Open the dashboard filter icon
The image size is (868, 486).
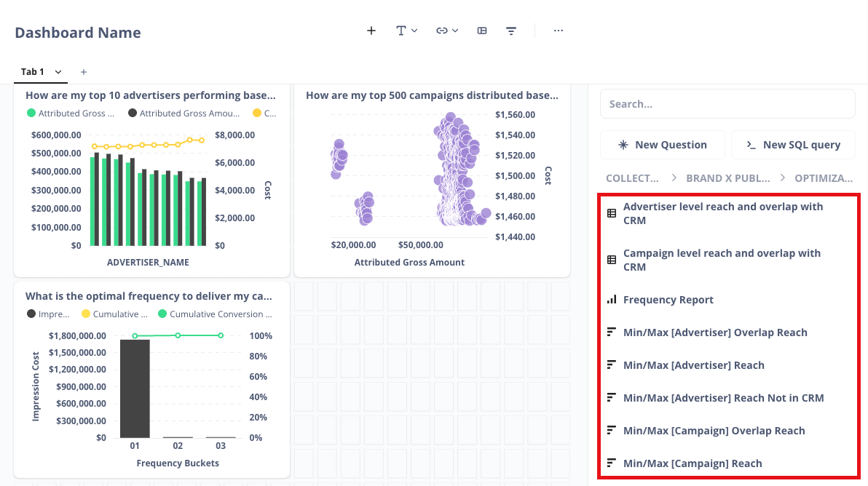pyautogui.click(x=511, y=31)
